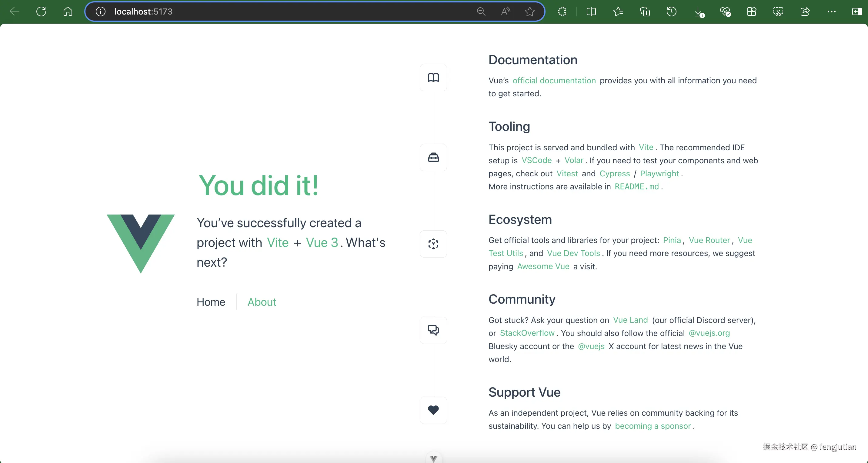Open browser extensions puzzle icon
The image size is (868, 463).
(x=562, y=12)
